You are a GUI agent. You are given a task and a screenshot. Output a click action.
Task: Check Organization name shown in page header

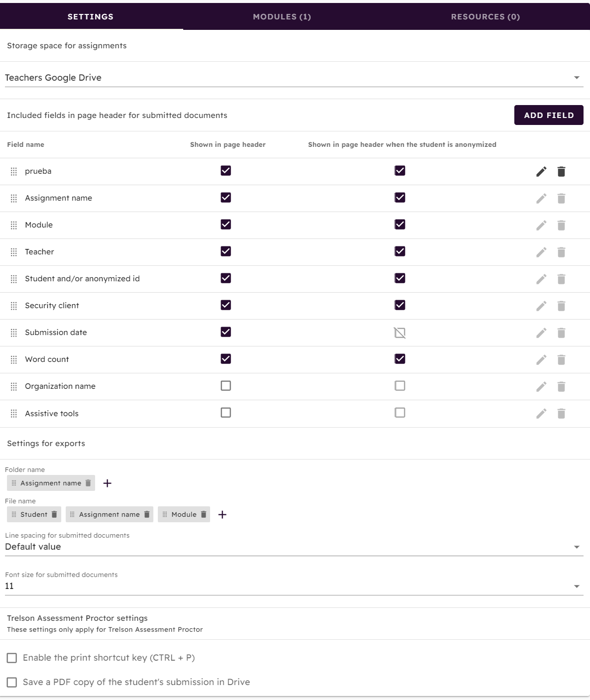pyautogui.click(x=226, y=386)
